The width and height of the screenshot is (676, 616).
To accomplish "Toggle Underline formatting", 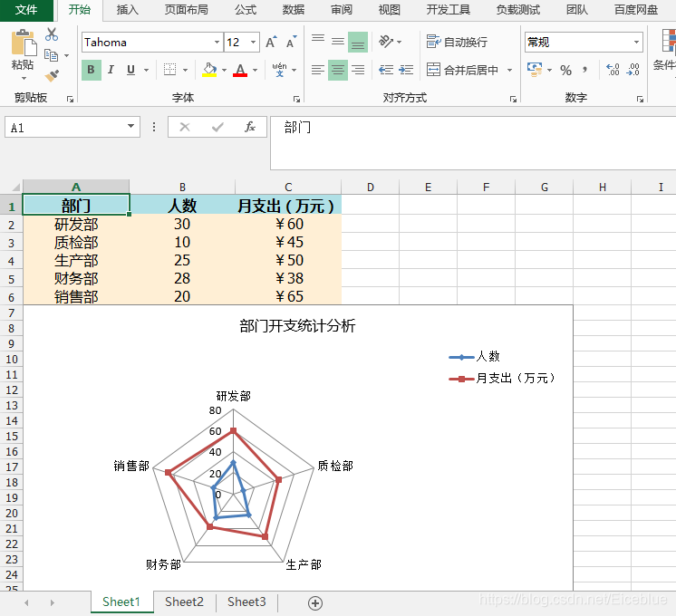I will click(x=131, y=70).
